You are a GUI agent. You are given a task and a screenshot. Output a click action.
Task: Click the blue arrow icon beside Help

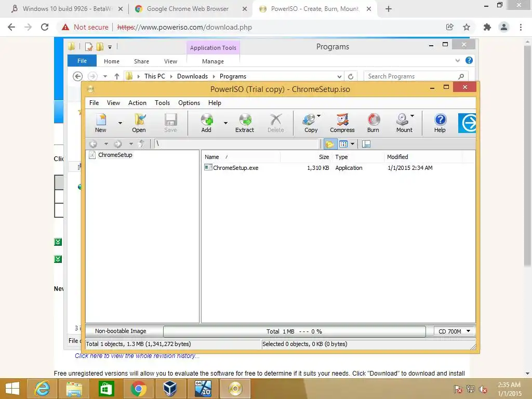click(x=467, y=123)
